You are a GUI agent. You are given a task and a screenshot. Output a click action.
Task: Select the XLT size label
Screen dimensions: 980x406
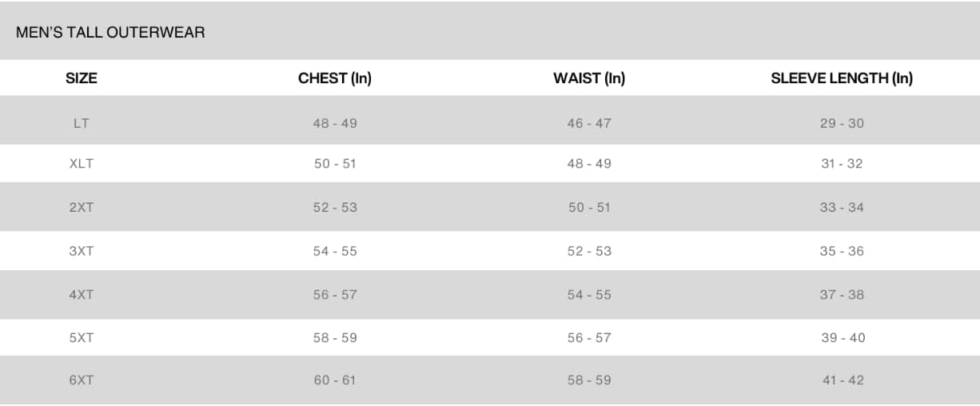[82, 163]
